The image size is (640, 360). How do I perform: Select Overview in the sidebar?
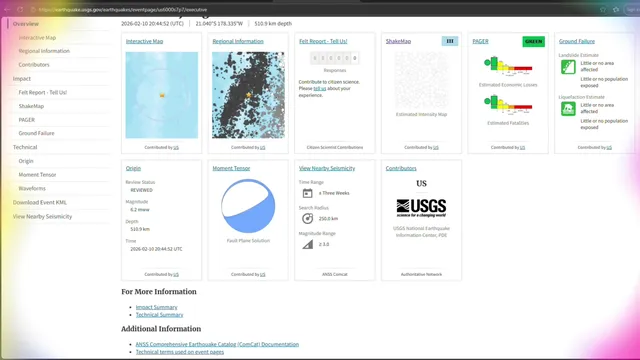coord(26,24)
